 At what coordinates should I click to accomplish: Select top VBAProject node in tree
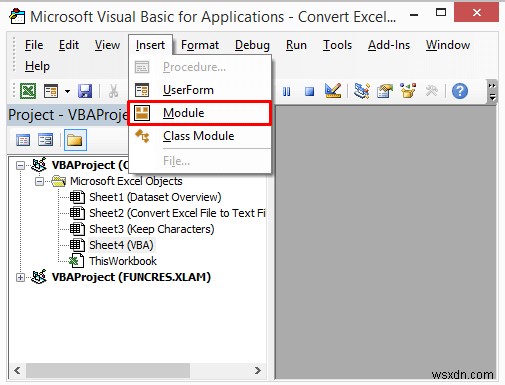(90, 165)
